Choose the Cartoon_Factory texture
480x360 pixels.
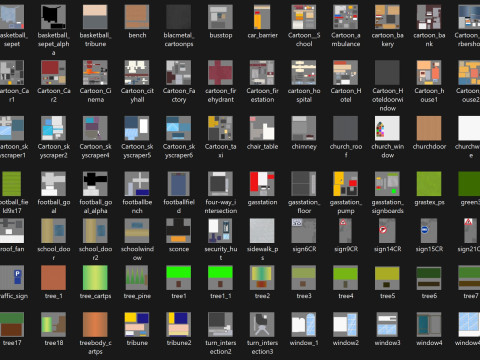pyautogui.click(x=179, y=72)
